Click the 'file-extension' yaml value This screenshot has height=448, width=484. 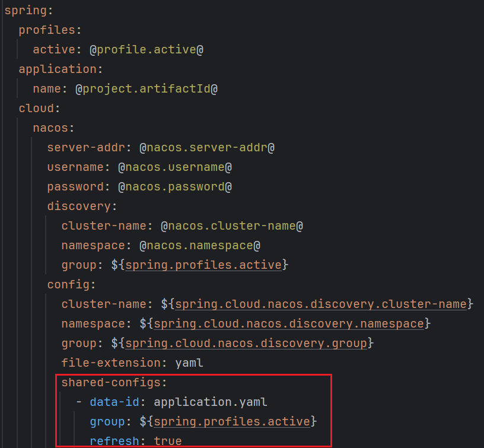(x=189, y=363)
